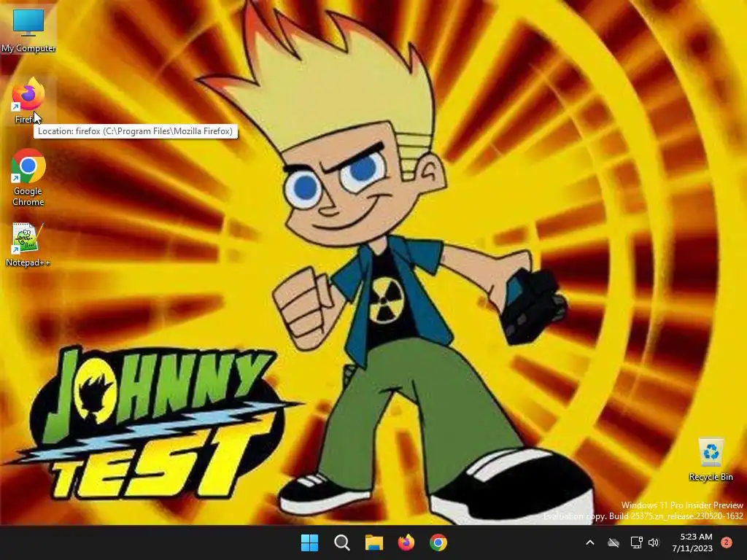Viewport: 747px width, 560px height.
Task: Open the clock showing 5:23 AM
Action: [x=693, y=542]
